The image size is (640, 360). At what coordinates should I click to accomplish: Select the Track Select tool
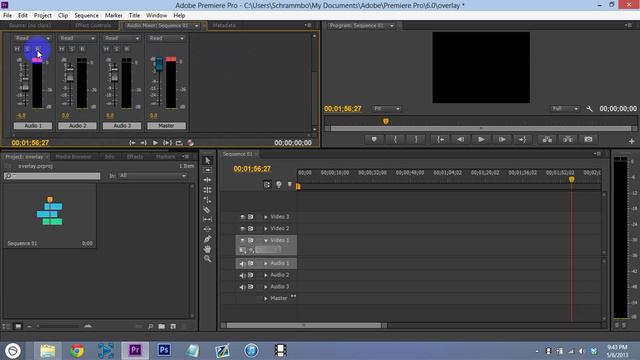[x=207, y=170]
